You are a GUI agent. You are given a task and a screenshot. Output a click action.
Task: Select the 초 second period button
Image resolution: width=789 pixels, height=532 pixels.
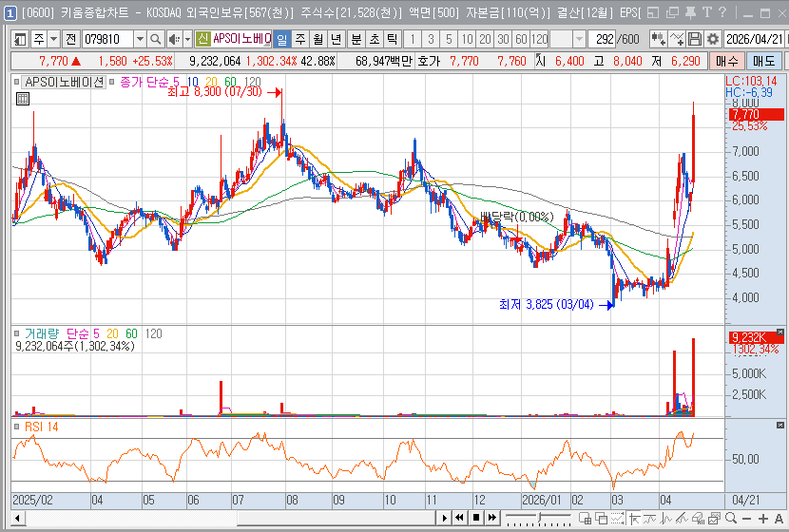375,39
